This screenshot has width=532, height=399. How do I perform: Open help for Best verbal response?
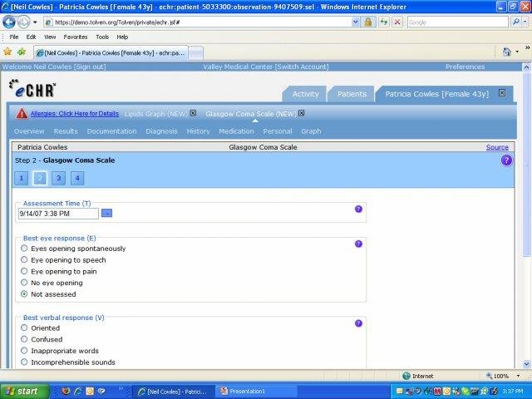click(358, 323)
